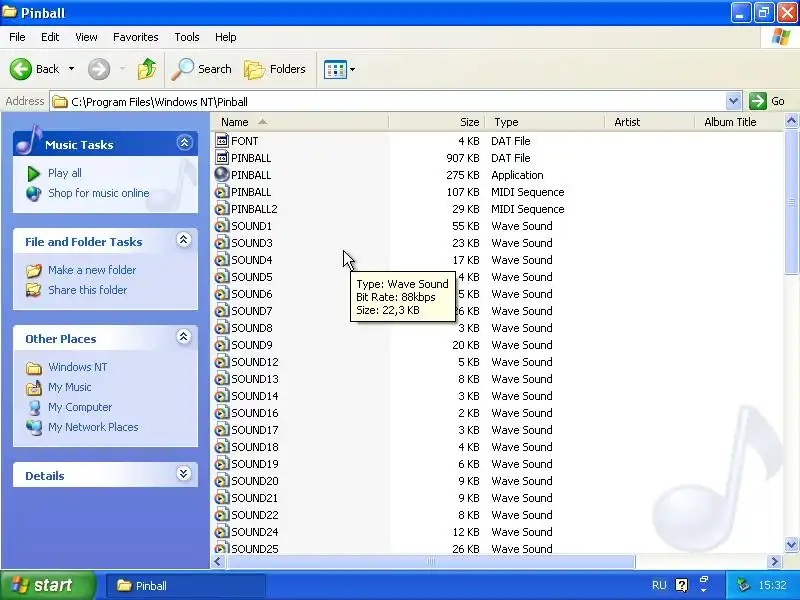Select the SOUND9 file icon

pyautogui.click(x=221, y=345)
